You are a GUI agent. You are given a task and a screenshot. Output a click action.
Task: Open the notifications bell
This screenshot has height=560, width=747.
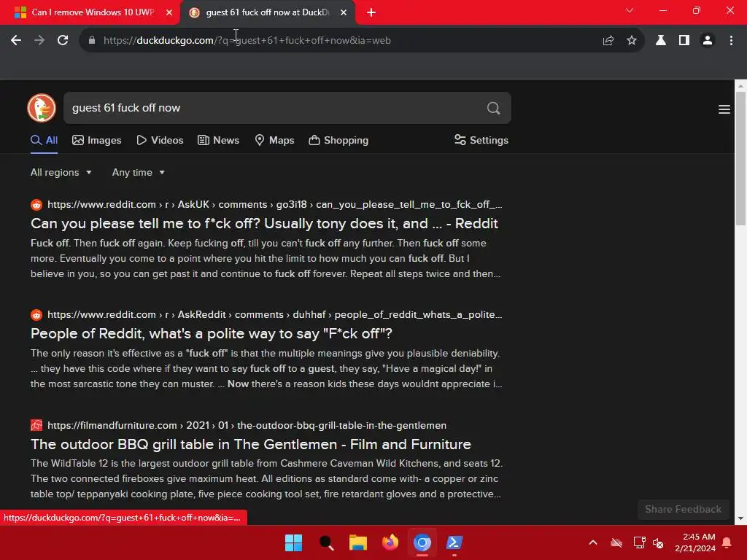click(727, 542)
